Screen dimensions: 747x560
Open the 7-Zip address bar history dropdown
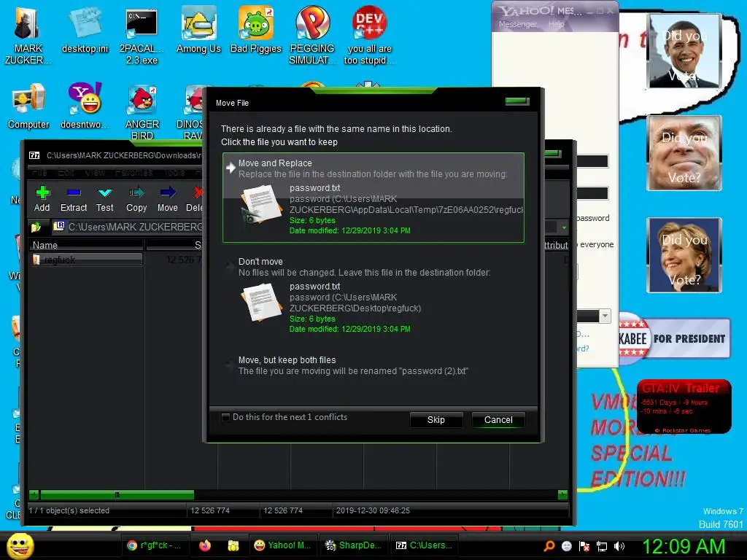pyautogui.click(x=564, y=227)
